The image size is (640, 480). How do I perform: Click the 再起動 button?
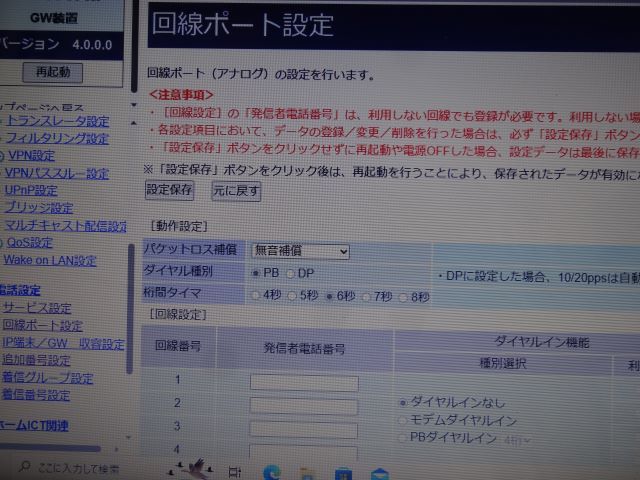pos(53,72)
